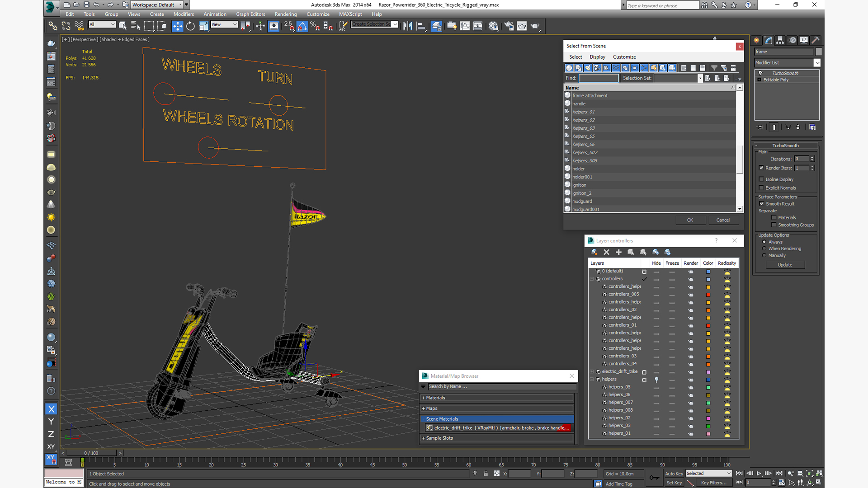Image resolution: width=868 pixels, height=488 pixels.
Task: Open Select by Name tool in main toolbar
Action: (136, 26)
